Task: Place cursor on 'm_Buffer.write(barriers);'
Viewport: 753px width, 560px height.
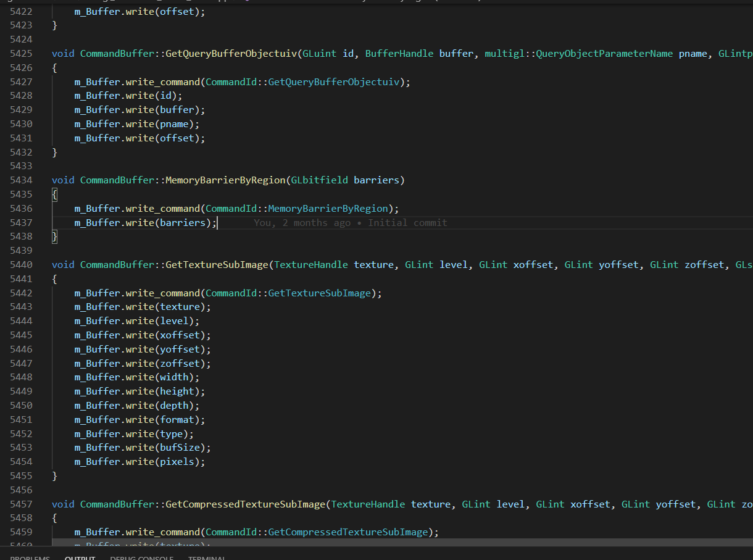Action: [146, 223]
